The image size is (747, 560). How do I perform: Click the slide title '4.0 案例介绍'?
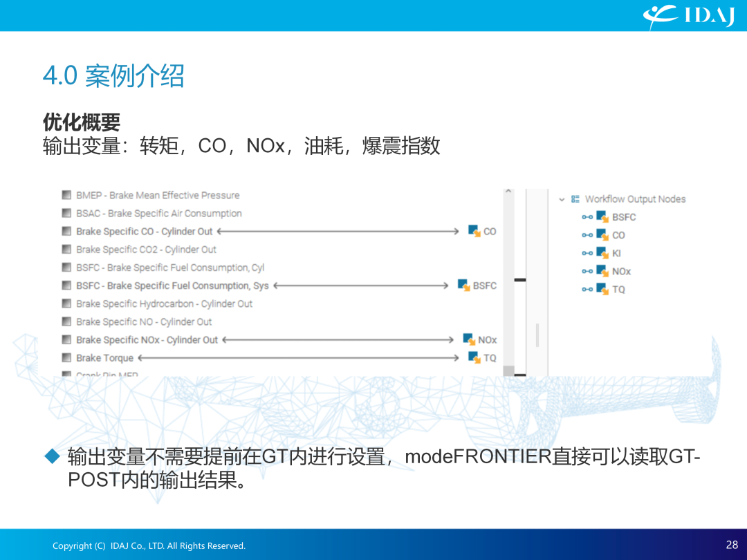click(113, 76)
